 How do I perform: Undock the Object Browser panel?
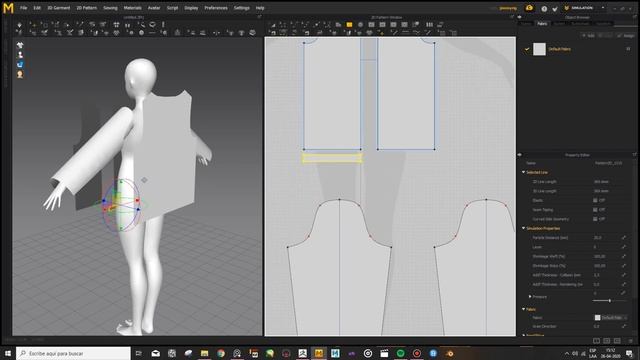click(634, 17)
